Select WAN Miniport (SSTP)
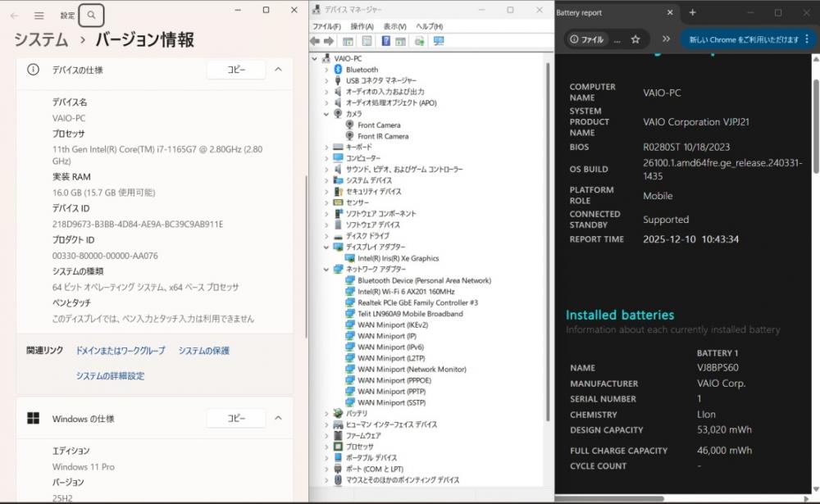This screenshot has width=820, height=504. pos(391,402)
